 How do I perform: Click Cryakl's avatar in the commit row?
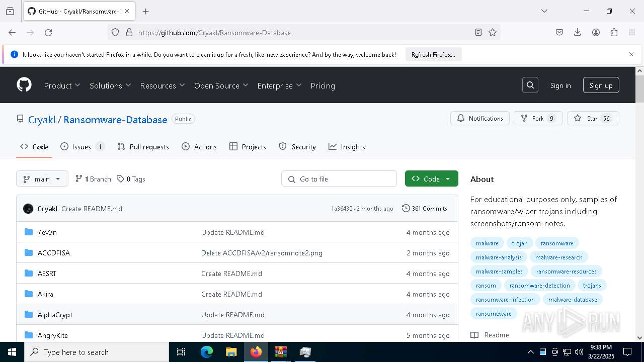click(x=28, y=209)
